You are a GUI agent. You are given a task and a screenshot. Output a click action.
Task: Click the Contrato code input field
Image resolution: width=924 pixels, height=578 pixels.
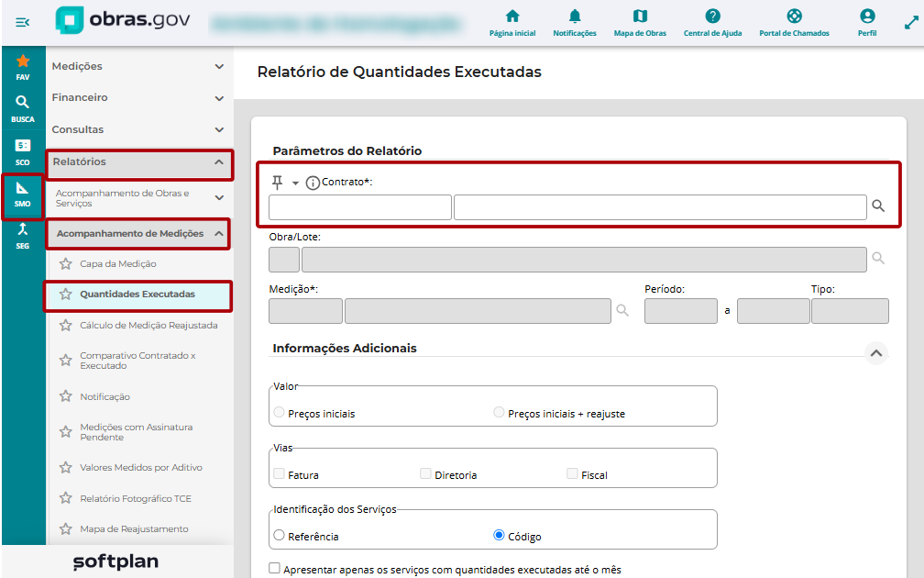click(360, 207)
